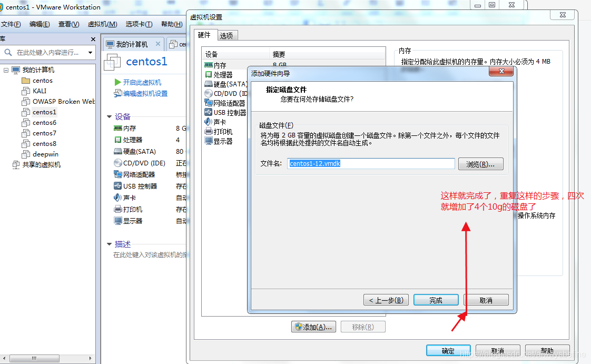This screenshot has height=364, width=591.
Task: Click 取消 button in hardware wizard
Action: point(486,300)
